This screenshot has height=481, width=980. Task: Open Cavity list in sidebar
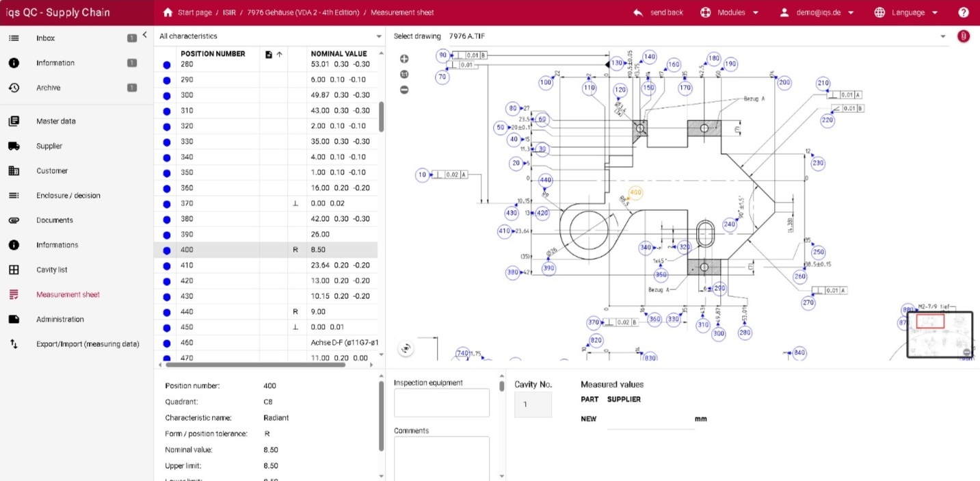[x=53, y=270]
